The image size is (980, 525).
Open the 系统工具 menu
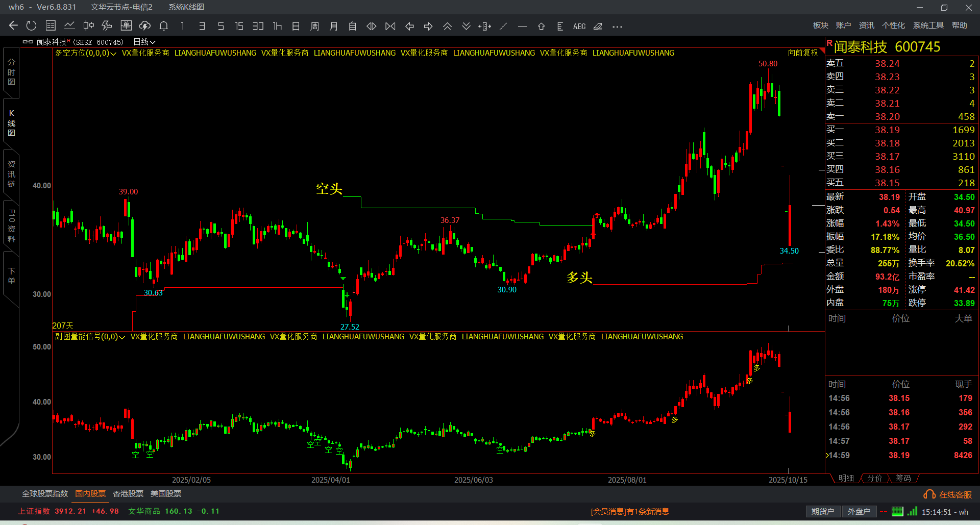click(x=928, y=26)
